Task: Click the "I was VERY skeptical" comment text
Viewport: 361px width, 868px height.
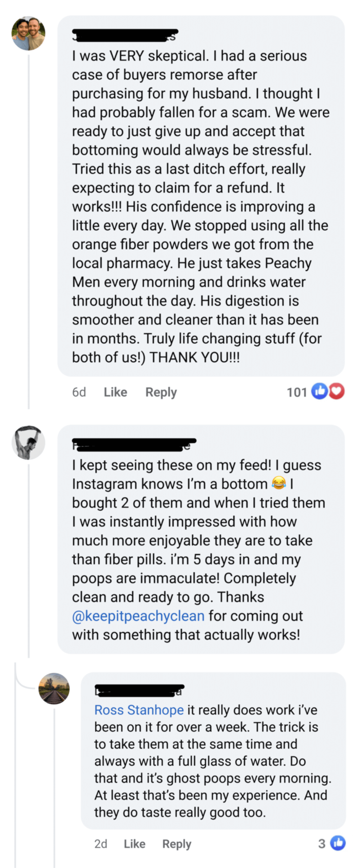Action: 201,206
